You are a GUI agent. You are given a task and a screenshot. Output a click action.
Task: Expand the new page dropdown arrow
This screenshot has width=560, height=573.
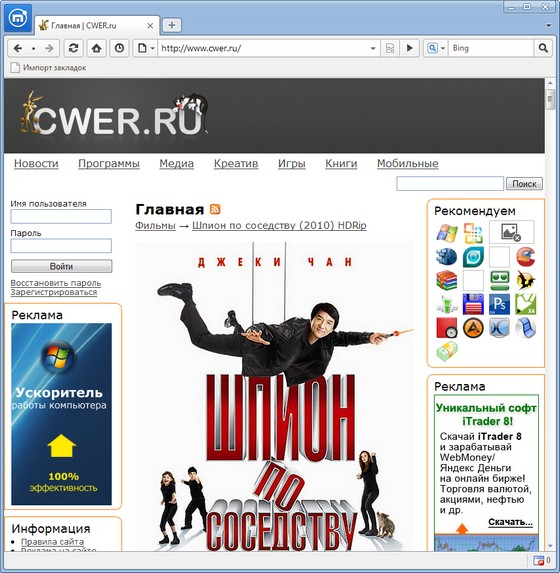(153, 48)
